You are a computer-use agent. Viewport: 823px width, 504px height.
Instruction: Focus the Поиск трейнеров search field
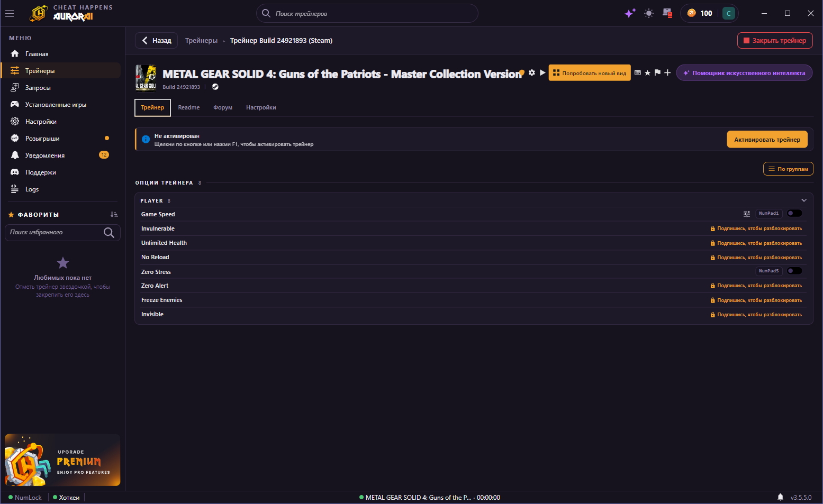tap(367, 13)
